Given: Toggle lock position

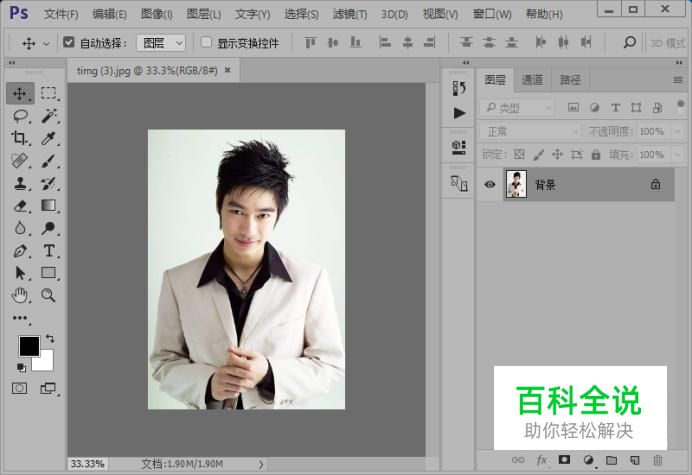Looking at the screenshot, I should pyautogui.click(x=557, y=155).
